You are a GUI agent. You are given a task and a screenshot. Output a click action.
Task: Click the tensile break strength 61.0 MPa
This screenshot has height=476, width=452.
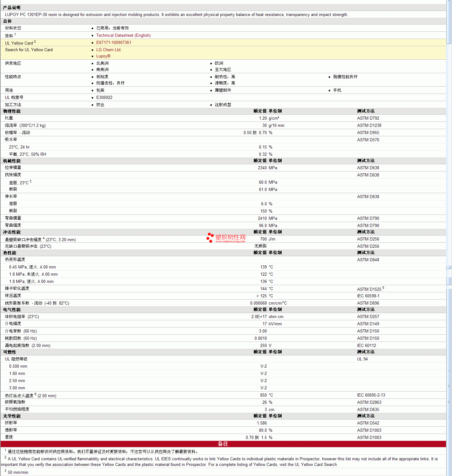(x=268, y=190)
